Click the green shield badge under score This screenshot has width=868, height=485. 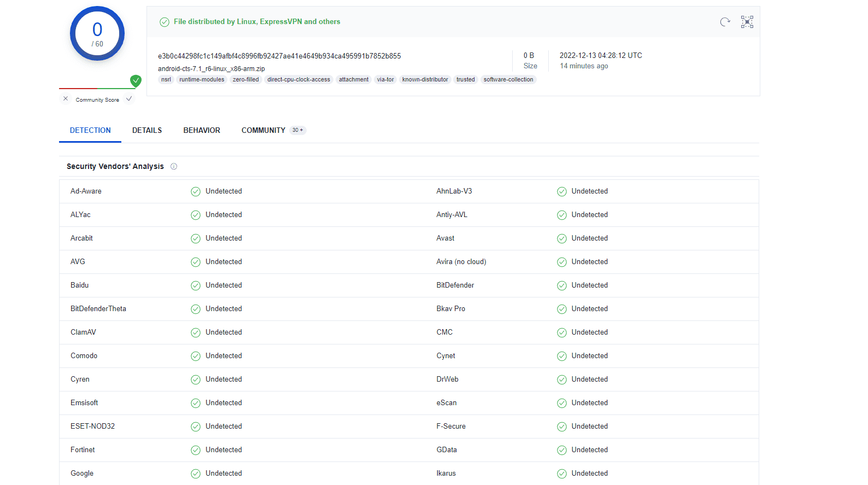[136, 81]
